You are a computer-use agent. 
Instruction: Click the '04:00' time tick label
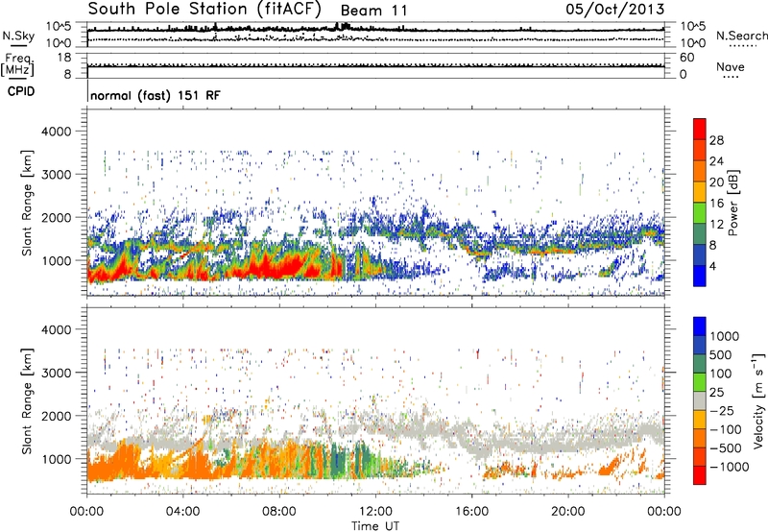(182, 512)
